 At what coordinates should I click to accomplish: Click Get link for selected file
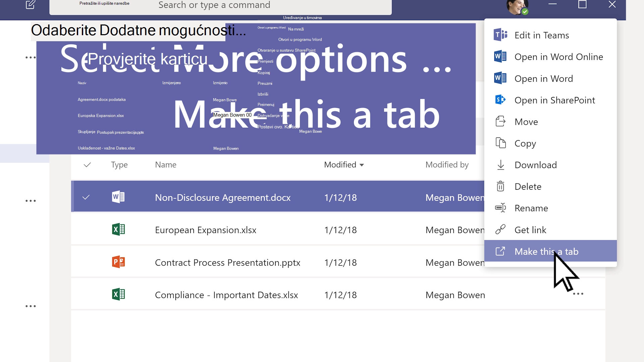click(x=530, y=230)
